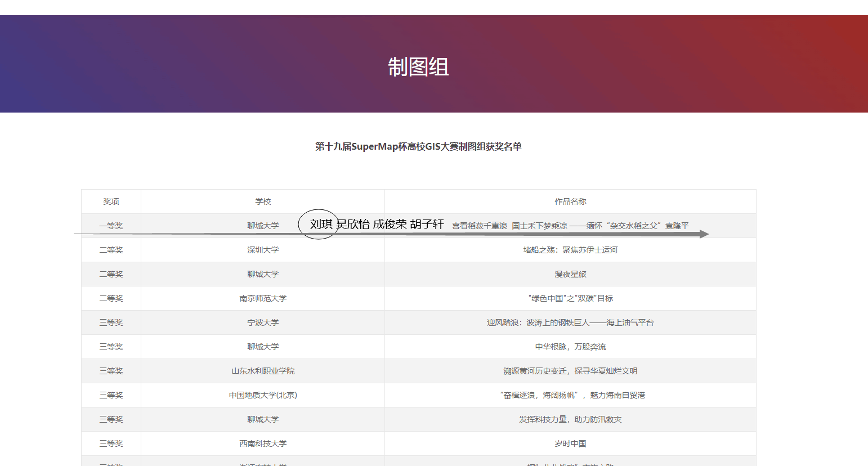The height and width of the screenshot is (466, 868).
Task: Click the work title 中华根脉，万股奔流
Action: coord(570,347)
